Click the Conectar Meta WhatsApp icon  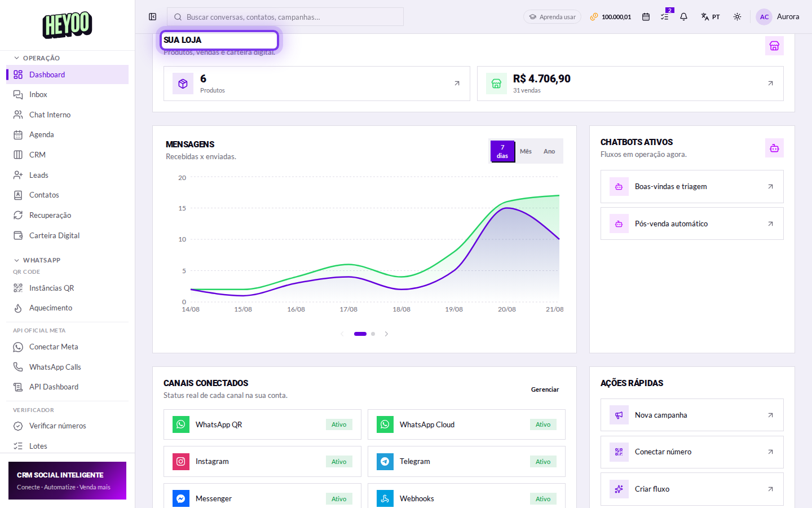tap(18, 347)
